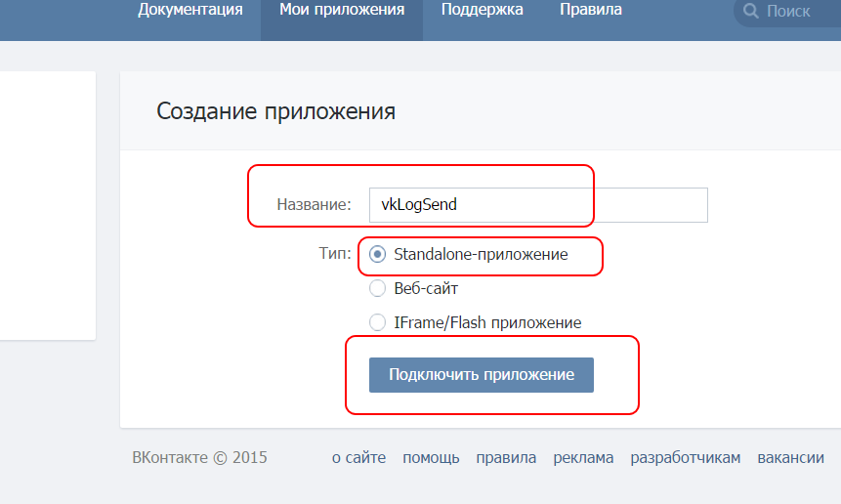Open the о сайте footer link
This screenshot has width=841, height=504.
(x=358, y=457)
